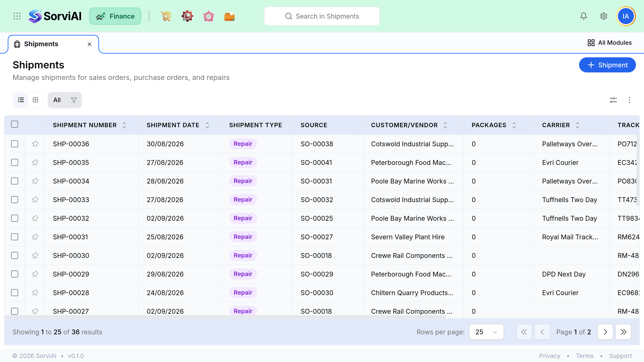The width and height of the screenshot is (644, 362).
Task: Select the SHP-00029 row checkbox
Action: (x=14, y=274)
